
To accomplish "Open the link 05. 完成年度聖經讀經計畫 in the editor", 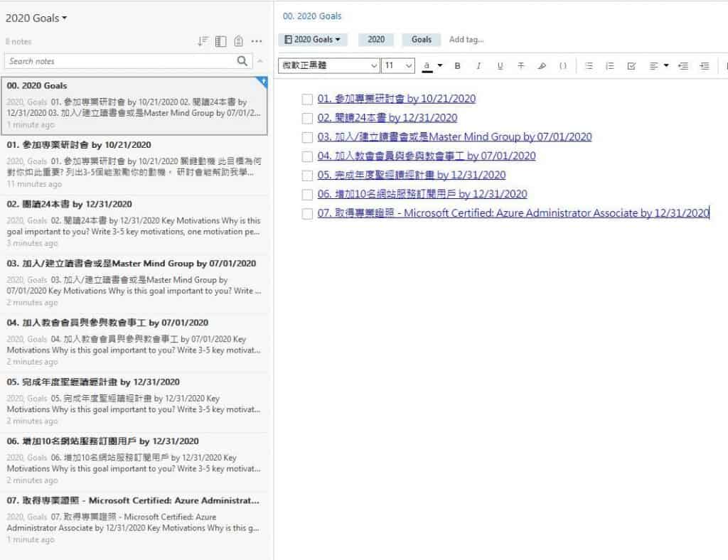I will pos(412,175).
